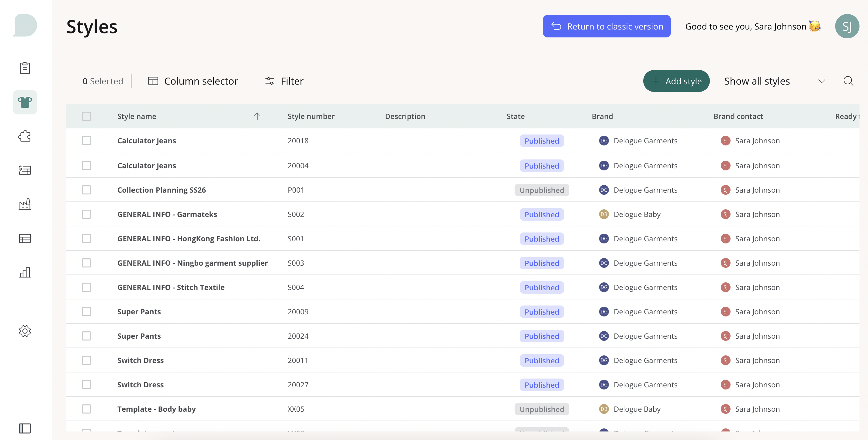Screen dimensions: 868x440
Task: Click Unpublished badge for Template - Body baby
Action: pos(541,409)
